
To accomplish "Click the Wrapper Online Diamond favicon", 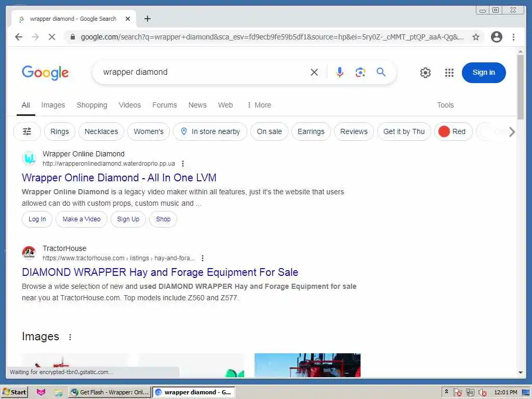I will [x=29, y=158].
